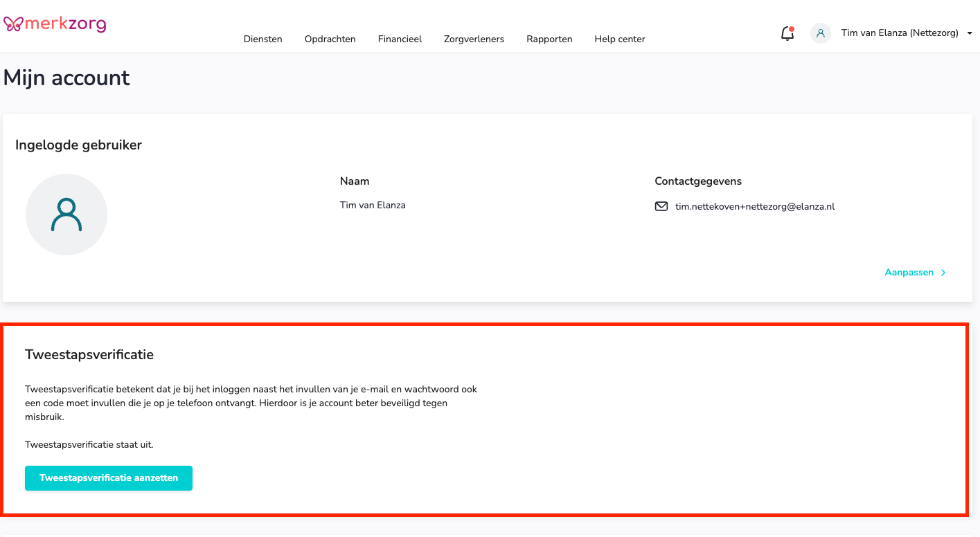Expand the account dropdown caret

pos(970,33)
